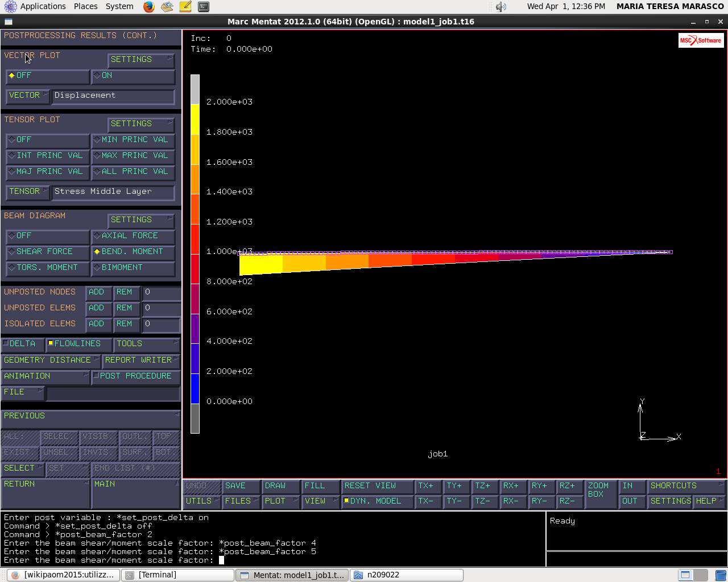Click the FILE name field
Image resolution: width=728 pixels, height=582 pixels.
[x=113, y=393]
